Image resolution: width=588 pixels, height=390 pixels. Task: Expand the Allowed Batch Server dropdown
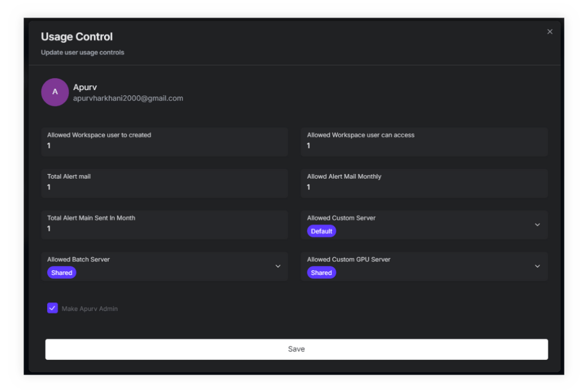[x=277, y=266]
